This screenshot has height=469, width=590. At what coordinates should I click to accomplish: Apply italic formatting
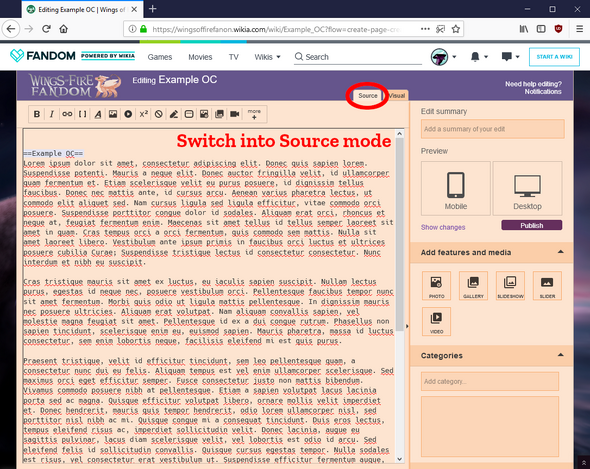click(x=52, y=114)
